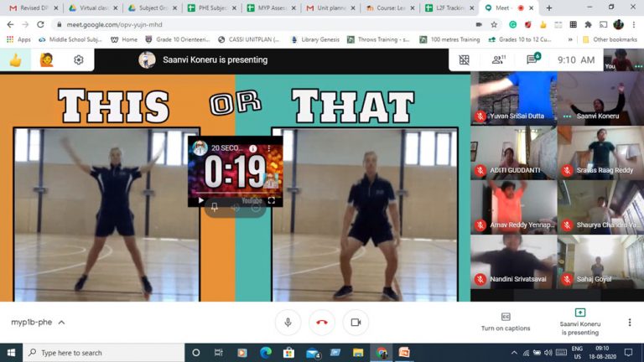
Task: Toggle the camera on or off
Action: click(x=356, y=322)
